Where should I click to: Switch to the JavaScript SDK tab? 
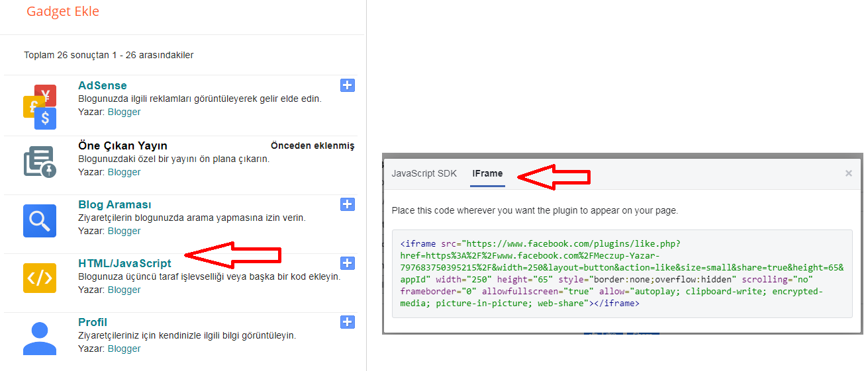[x=424, y=173]
